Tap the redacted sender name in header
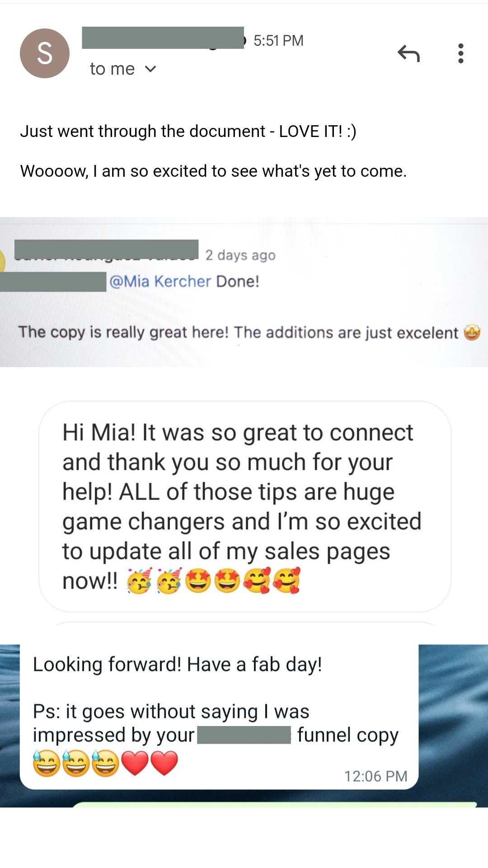This screenshot has height=868, width=488. [x=163, y=38]
